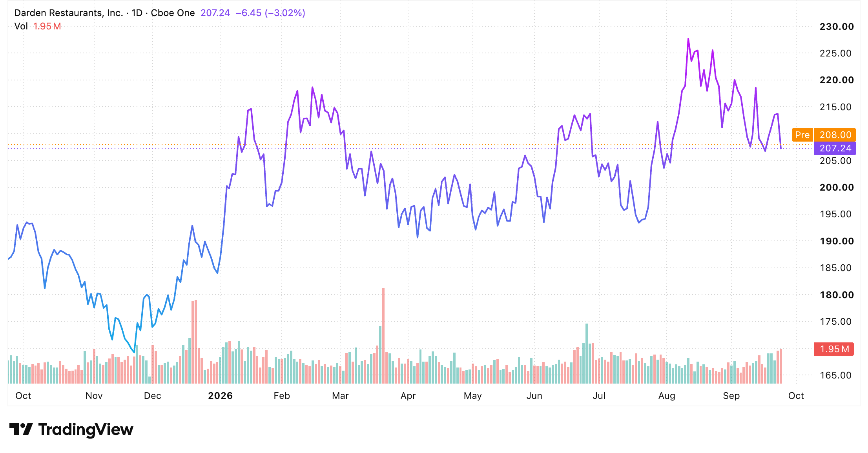Click the Jun label on time axis
The width and height of the screenshot is (868, 453).
click(x=534, y=396)
